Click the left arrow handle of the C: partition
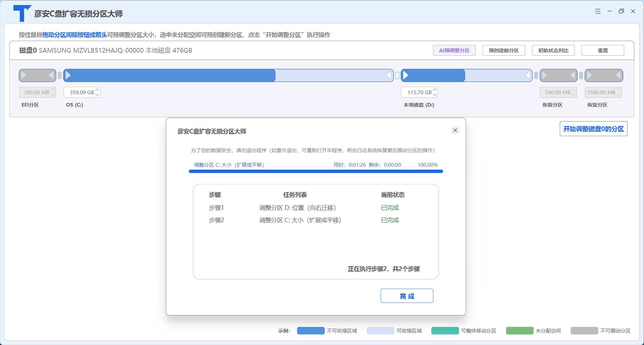 (68, 75)
